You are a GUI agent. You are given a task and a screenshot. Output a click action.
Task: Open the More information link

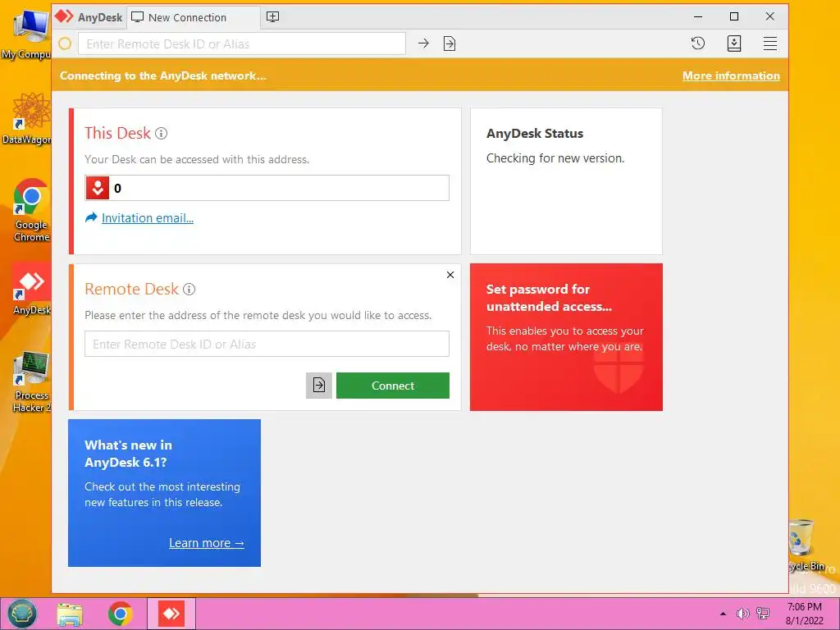731,75
